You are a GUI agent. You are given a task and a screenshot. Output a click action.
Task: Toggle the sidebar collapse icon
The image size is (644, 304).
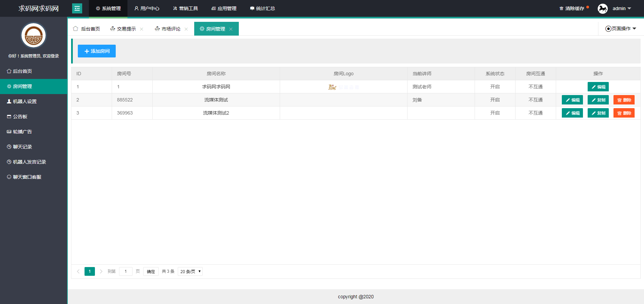coord(77,8)
